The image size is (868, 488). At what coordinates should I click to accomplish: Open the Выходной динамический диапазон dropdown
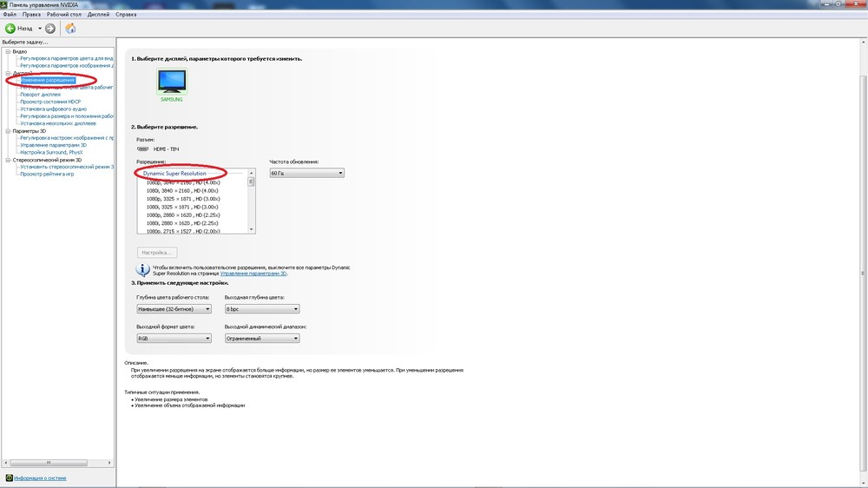262,339
